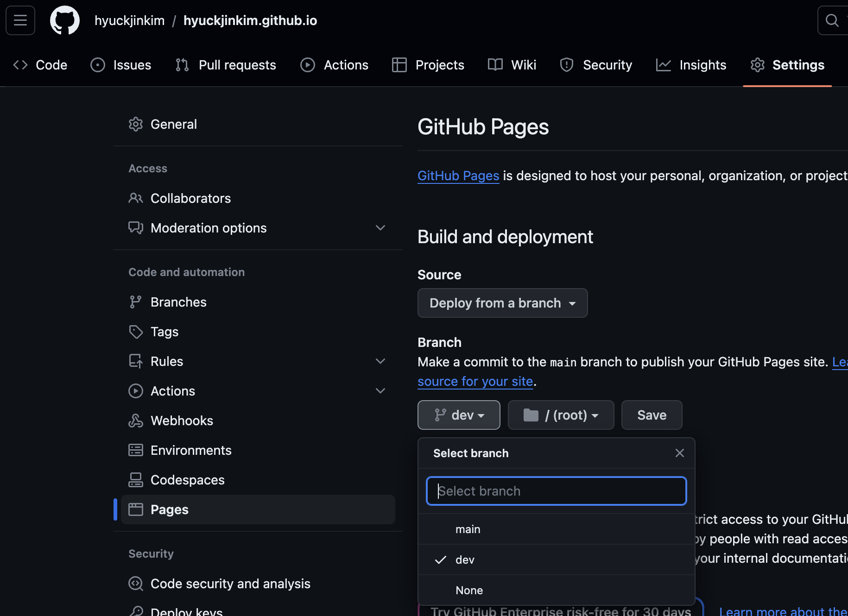This screenshot has height=616, width=848.
Task: Open Environments settings page
Action: [258, 450]
